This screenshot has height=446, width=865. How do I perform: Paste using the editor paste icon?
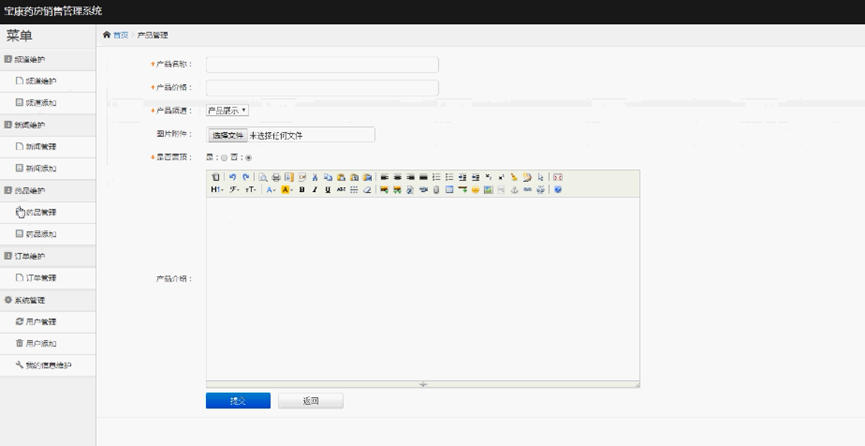pos(341,177)
